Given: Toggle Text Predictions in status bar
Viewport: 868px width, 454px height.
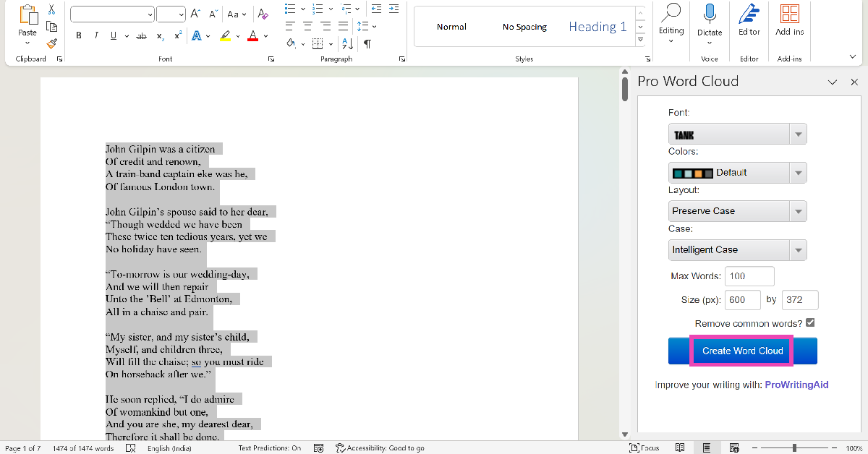Looking at the screenshot, I should click(269, 448).
